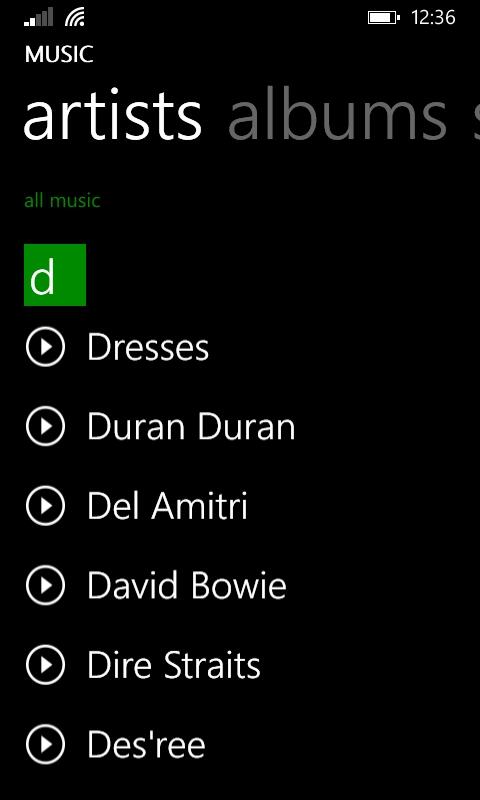The height and width of the screenshot is (800, 480).
Task: Play David Bowie using circle icon
Action: click(x=45, y=585)
